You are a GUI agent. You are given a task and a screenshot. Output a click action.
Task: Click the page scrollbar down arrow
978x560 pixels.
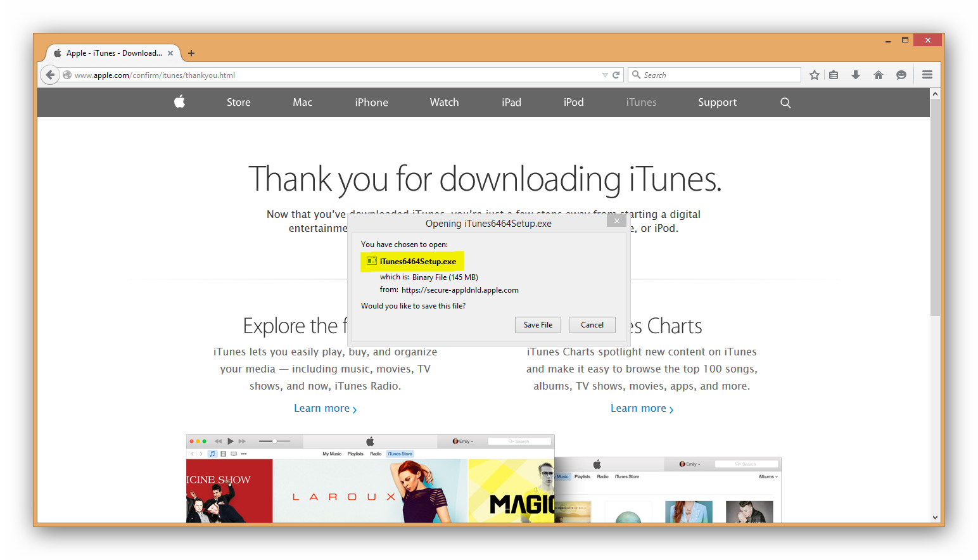pos(935,517)
